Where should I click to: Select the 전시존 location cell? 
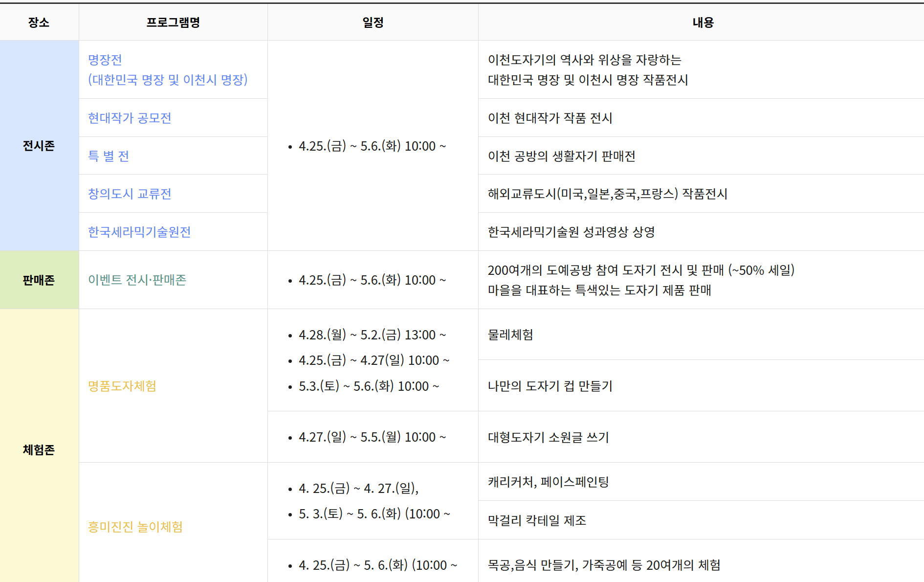(39, 146)
